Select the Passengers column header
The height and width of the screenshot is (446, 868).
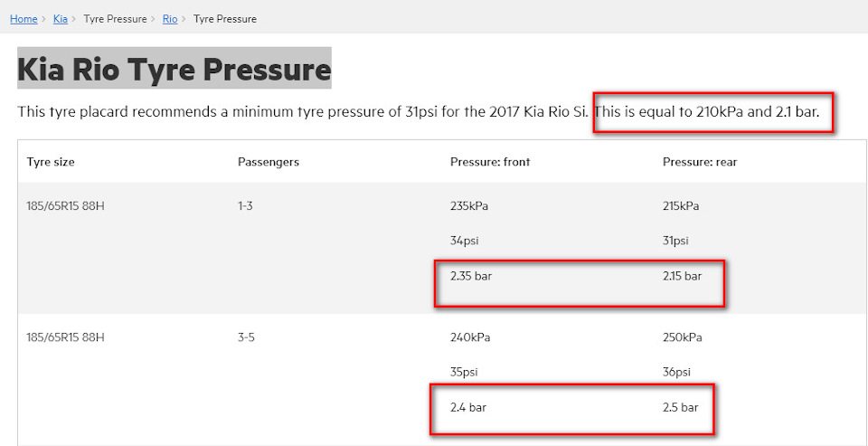coord(268,162)
